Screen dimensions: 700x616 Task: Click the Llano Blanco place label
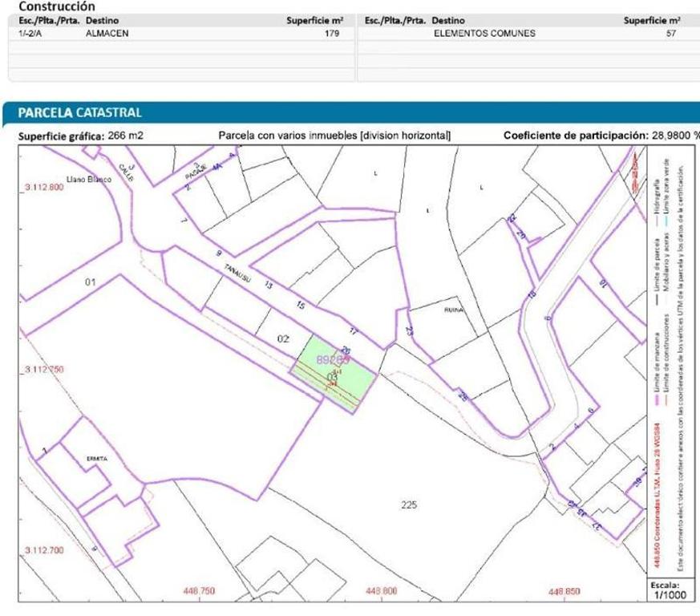[88, 180]
